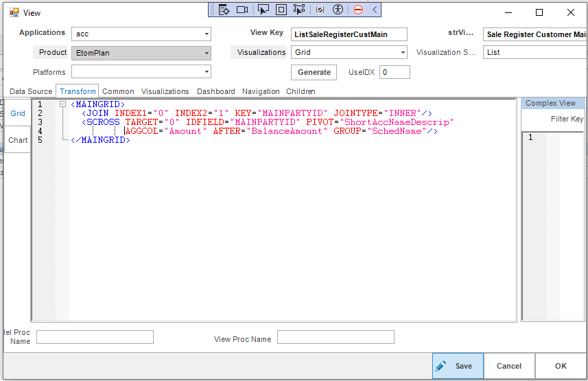588x381 pixels.
Task: Click the View Proc Name text field
Action: 336,337
